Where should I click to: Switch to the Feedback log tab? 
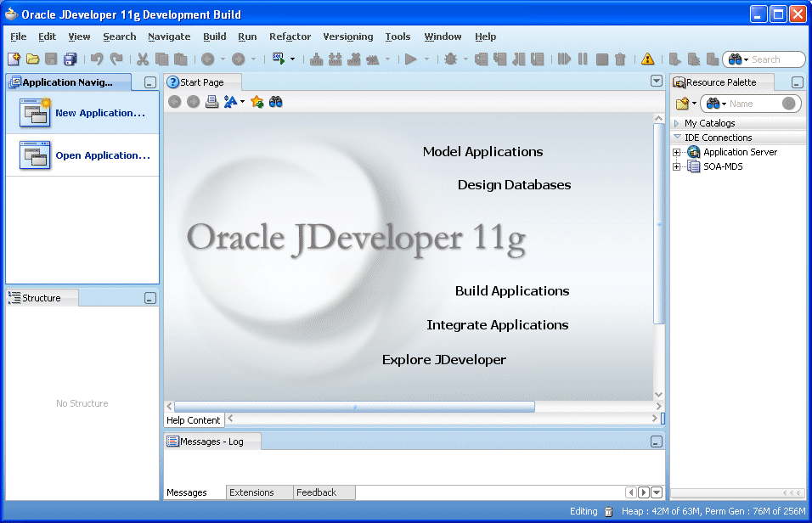click(324, 492)
